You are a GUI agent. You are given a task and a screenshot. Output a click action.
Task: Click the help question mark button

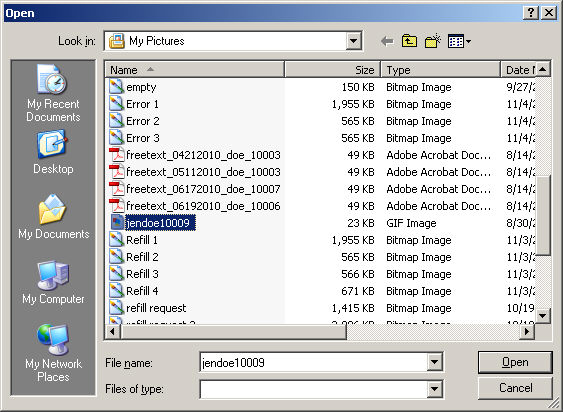tap(531, 13)
